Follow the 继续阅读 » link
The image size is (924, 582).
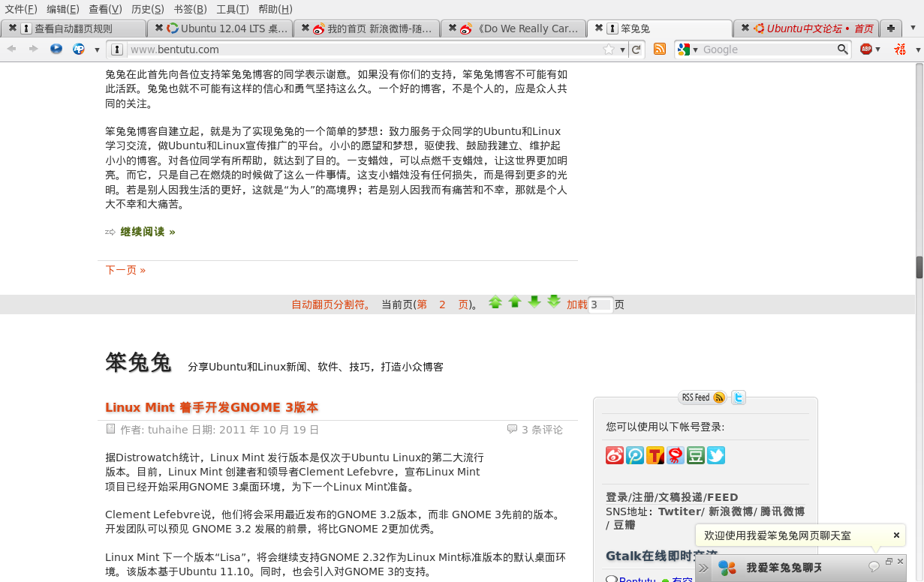coord(148,232)
